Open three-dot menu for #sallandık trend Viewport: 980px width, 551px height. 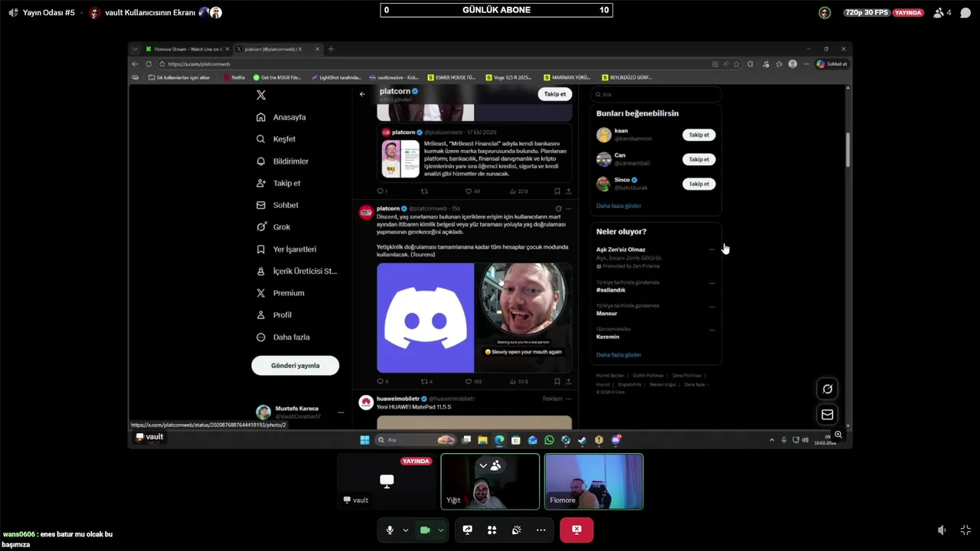tap(712, 283)
